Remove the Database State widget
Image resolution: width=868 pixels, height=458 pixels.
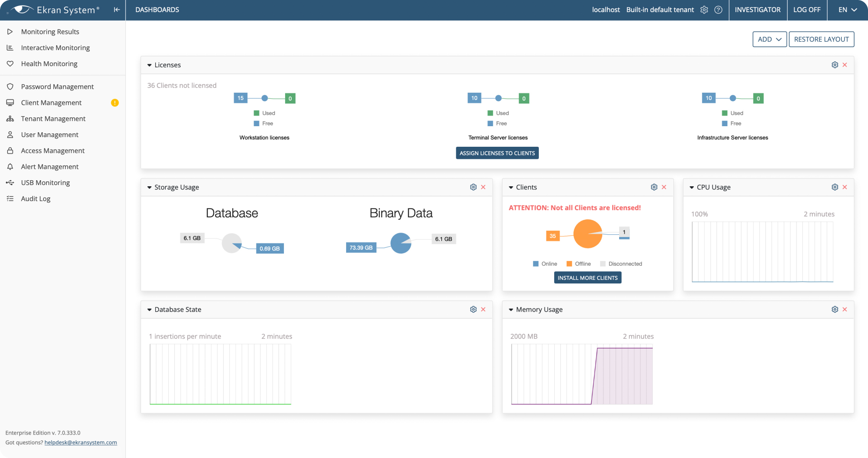click(483, 309)
